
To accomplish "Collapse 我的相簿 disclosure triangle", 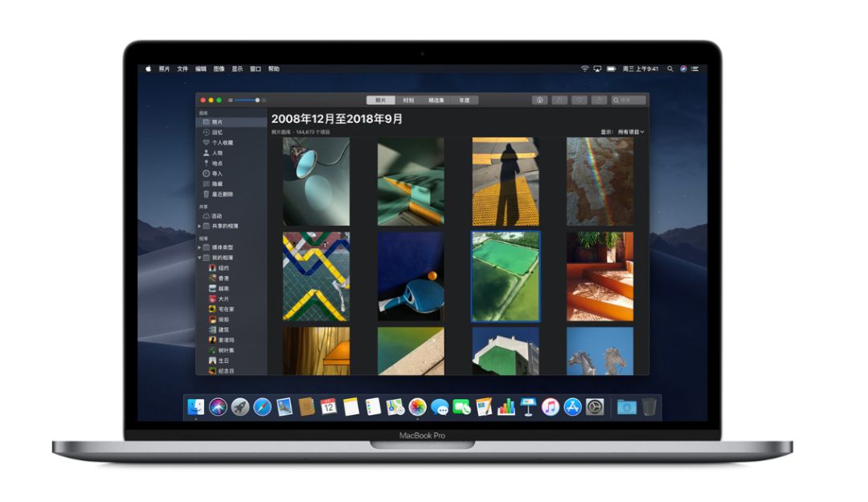I will [x=199, y=257].
